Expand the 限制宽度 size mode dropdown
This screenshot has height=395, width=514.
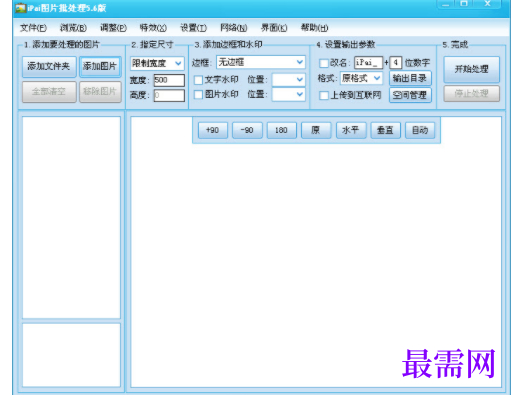pyautogui.click(x=157, y=63)
